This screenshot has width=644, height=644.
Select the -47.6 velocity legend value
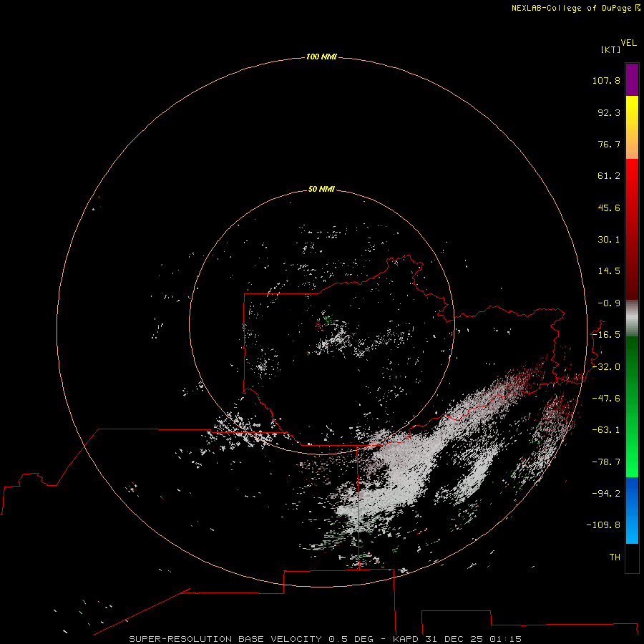pos(606,399)
